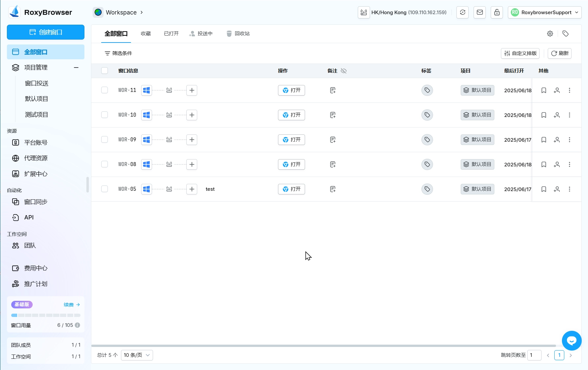Viewport: 588px width, 370px height.
Task: Click the 创建窗口 button
Action: click(x=46, y=32)
